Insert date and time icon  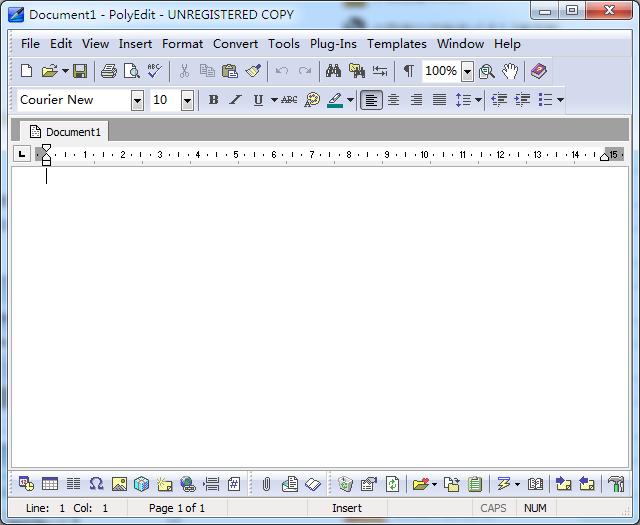tap(27, 484)
